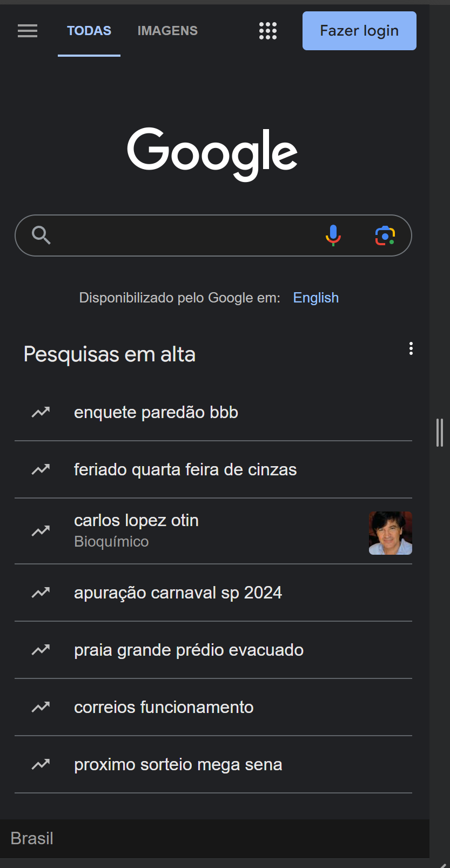The width and height of the screenshot is (450, 868).
Task: Click trending arrow beside correios funcionamento
Action: tap(41, 707)
